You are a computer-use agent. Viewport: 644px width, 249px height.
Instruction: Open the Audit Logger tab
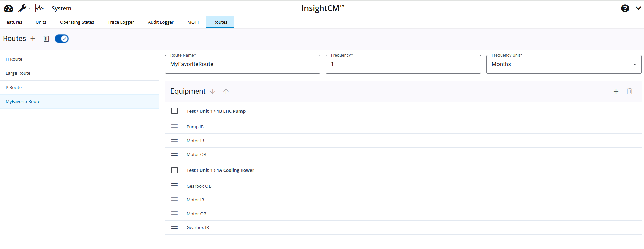(161, 22)
